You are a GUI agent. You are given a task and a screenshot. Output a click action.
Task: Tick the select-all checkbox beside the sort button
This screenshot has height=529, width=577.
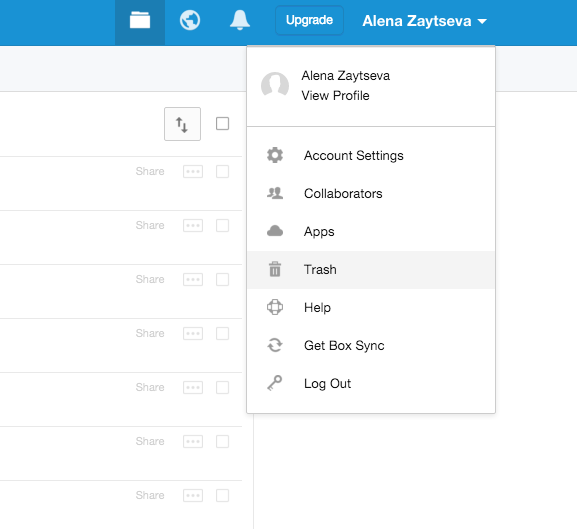222,124
